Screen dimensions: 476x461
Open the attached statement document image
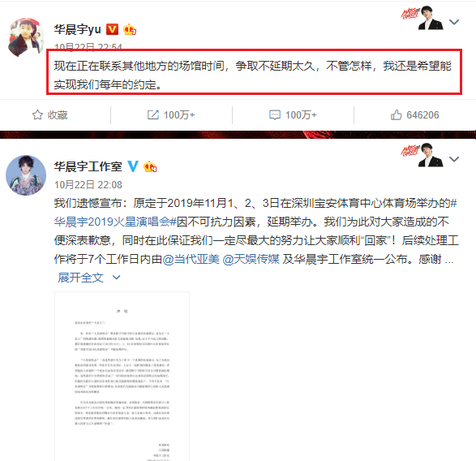pos(122,377)
